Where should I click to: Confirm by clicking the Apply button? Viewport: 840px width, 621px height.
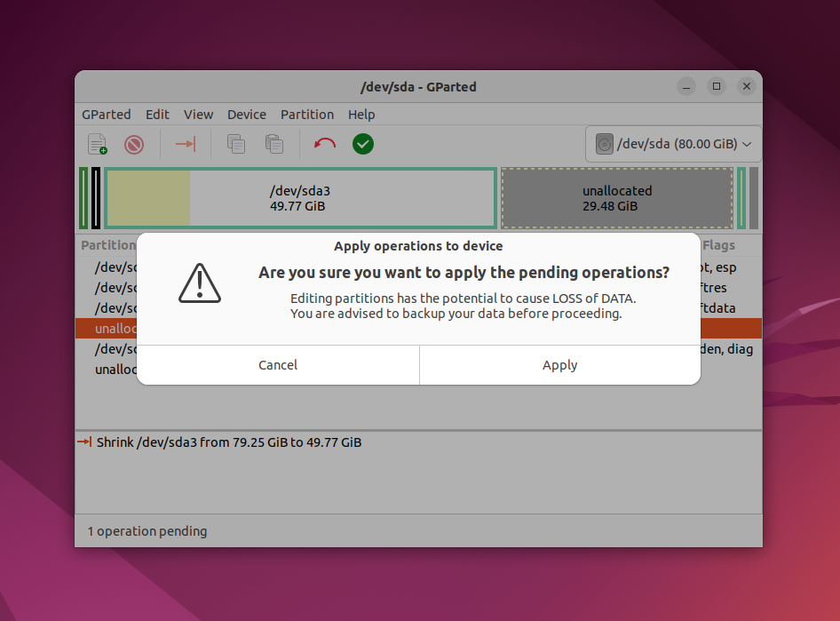[559, 365]
